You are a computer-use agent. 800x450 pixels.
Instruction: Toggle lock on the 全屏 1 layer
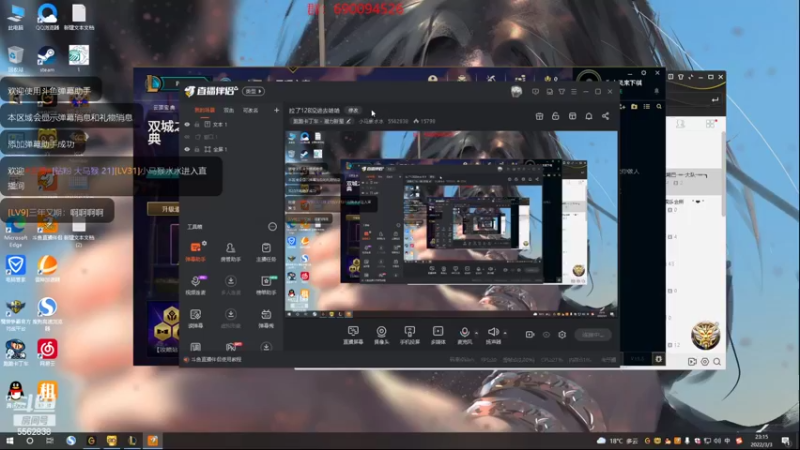pos(197,149)
